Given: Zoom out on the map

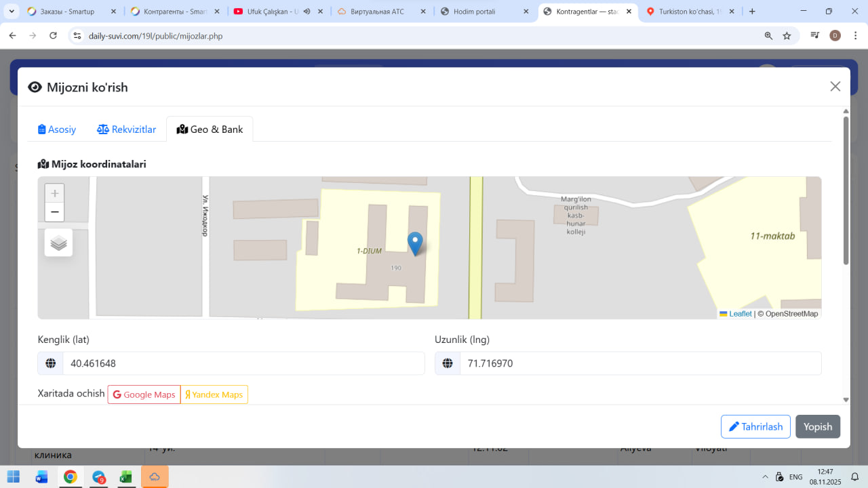Looking at the screenshot, I should [55, 212].
